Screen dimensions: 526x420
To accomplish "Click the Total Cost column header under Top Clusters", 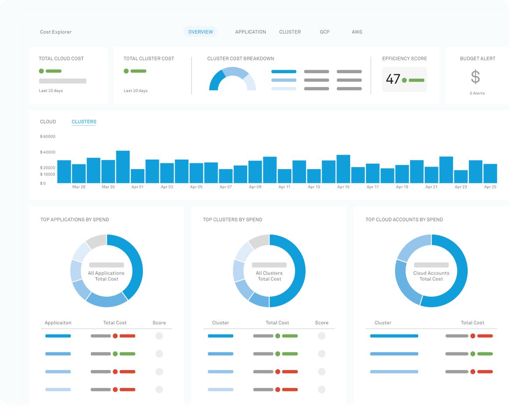I will 277,323.
